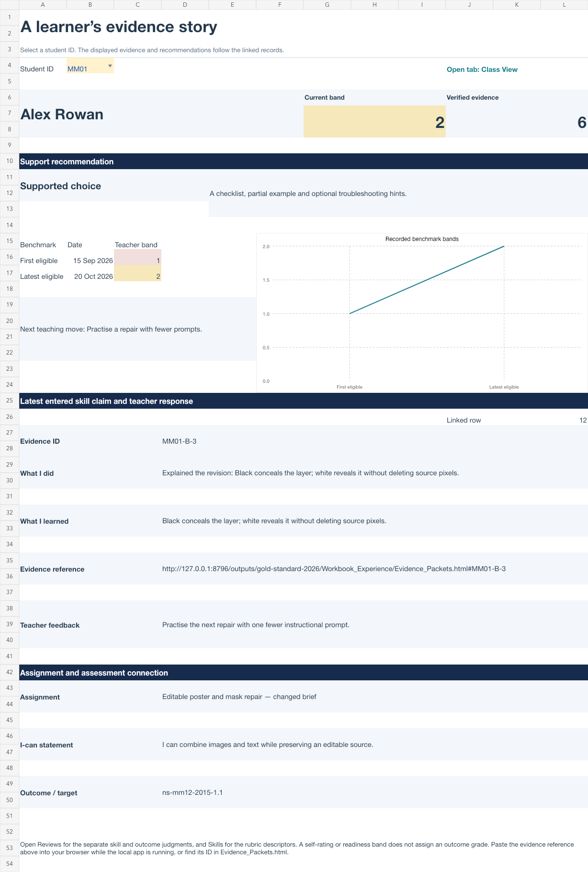Select the Latest eligible teacher band cell
This screenshot has height=872, width=588.
(x=137, y=273)
